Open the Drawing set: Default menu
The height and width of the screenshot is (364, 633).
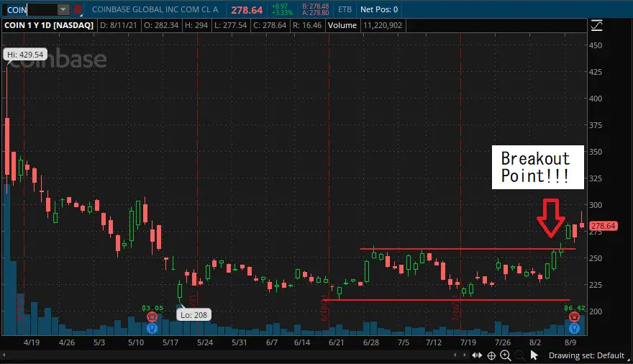click(x=586, y=355)
